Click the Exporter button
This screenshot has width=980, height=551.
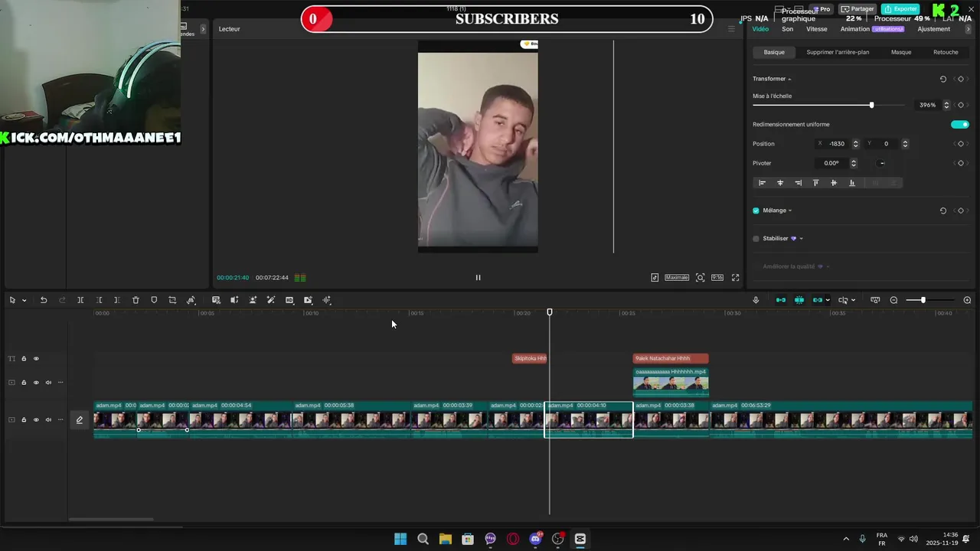[900, 9]
